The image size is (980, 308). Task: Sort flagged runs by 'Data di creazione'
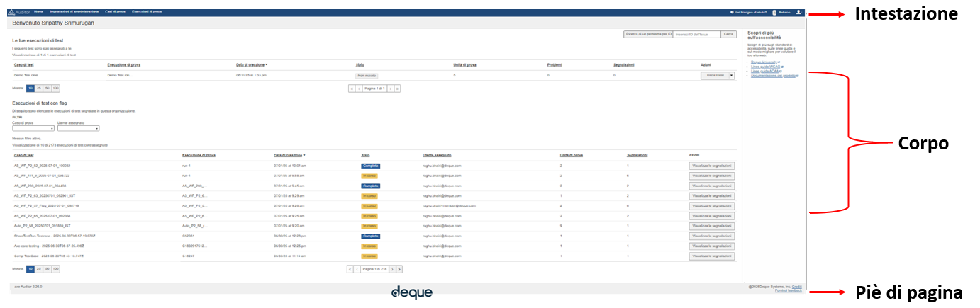[x=289, y=154]
